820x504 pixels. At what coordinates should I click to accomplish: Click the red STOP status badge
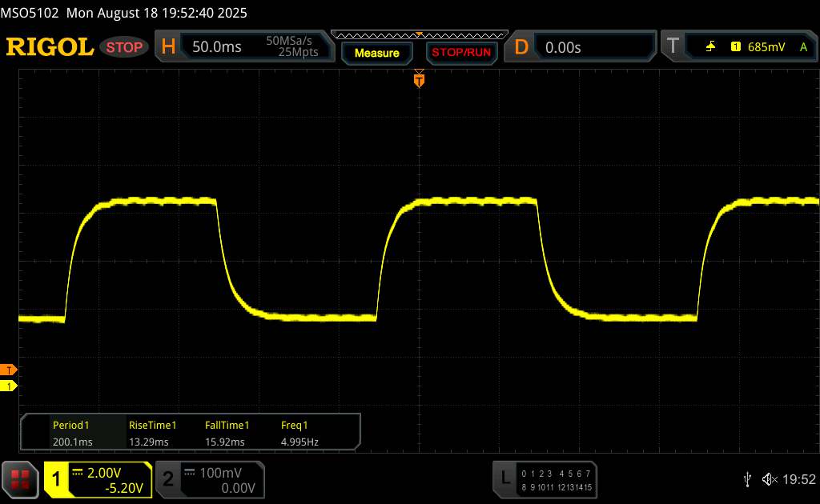point(125,47)
